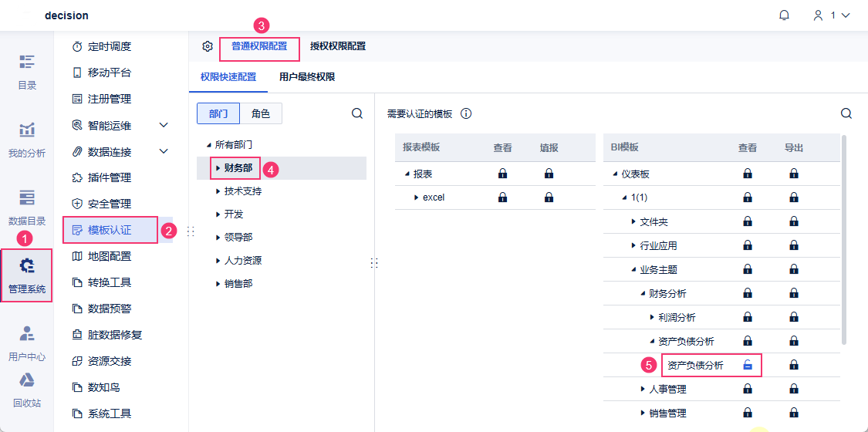Click info icon next to 需要认证的模板
This screenshot has width=868, height=432.
[x=466, y=113]
